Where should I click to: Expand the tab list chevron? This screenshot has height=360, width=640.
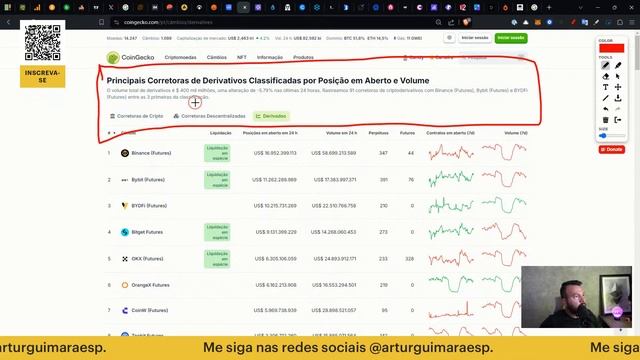(x=581, y=7)
